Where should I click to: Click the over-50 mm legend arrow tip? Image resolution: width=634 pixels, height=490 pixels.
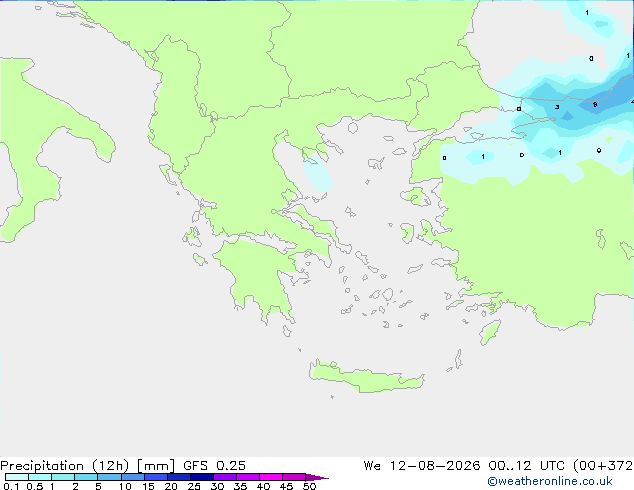(317, 477)
